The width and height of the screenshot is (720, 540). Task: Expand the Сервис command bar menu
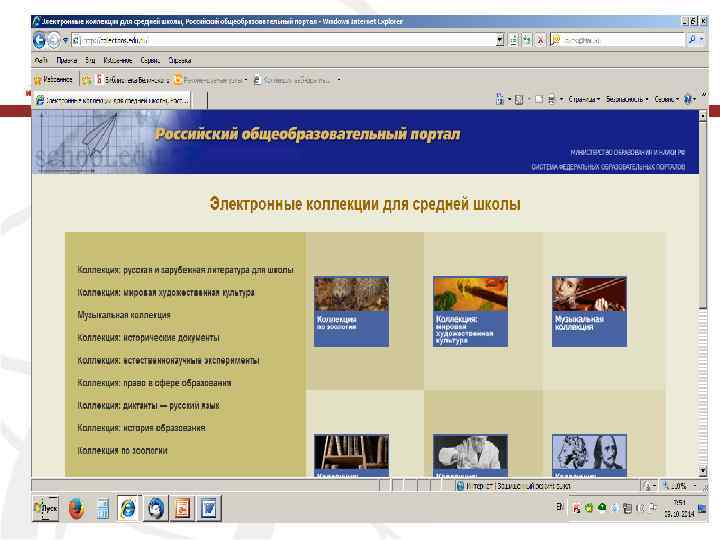click(666, 99)
